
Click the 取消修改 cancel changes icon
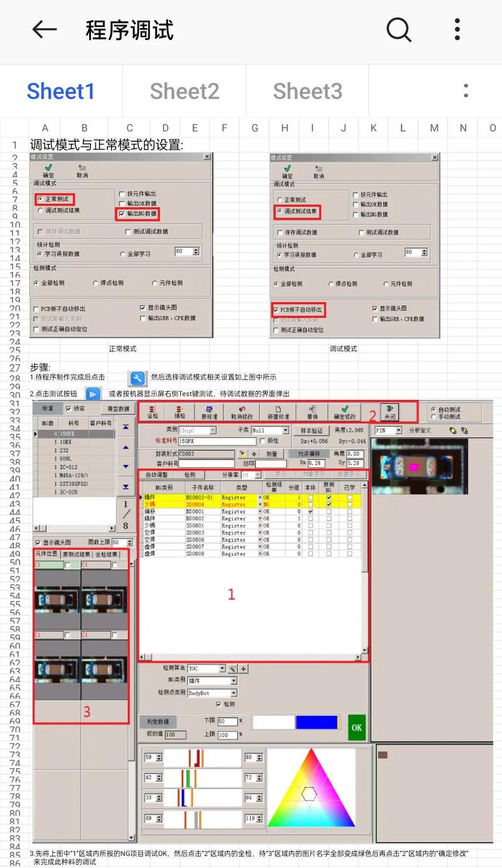click(242, 413)
